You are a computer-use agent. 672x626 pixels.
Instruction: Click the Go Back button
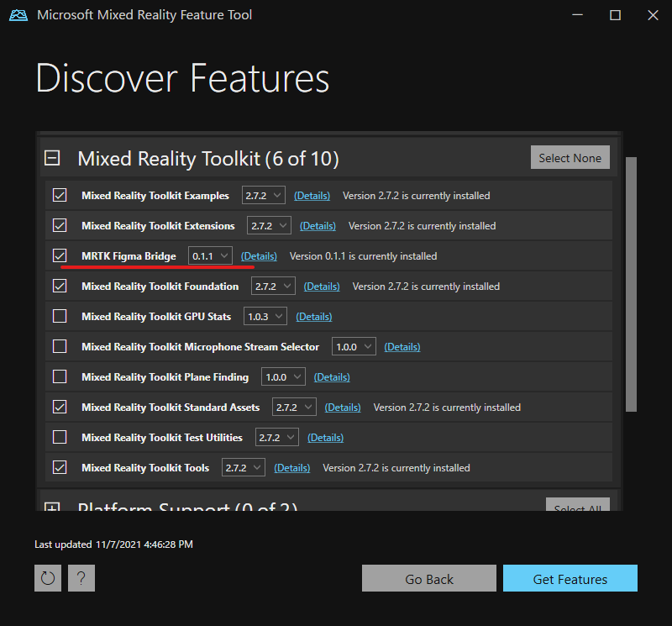(429, 578)
